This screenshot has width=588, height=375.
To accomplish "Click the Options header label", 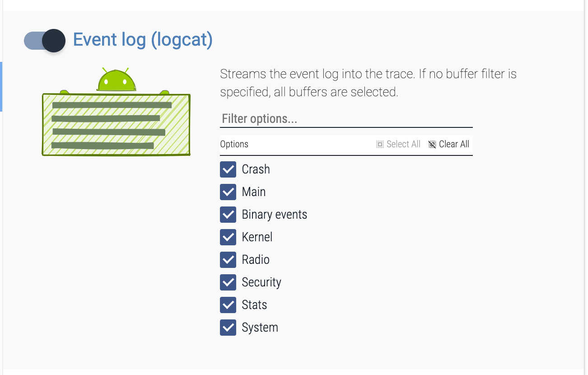I will [x=234, y=144].
